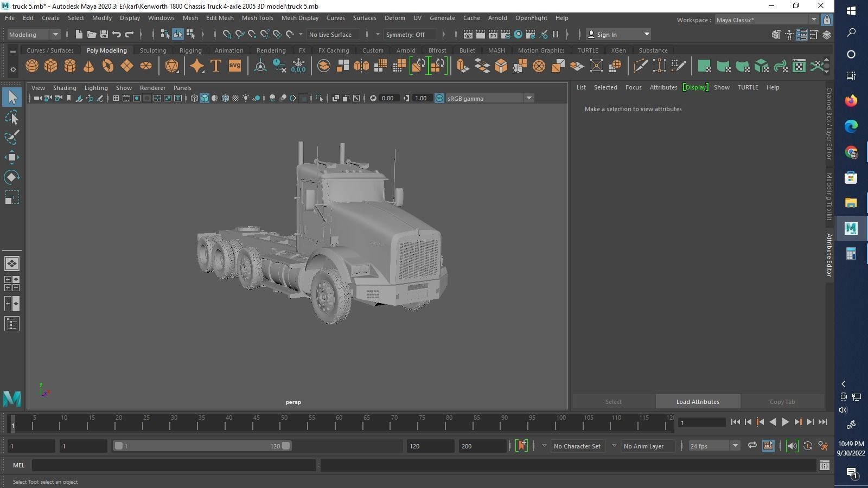Open the Attribute Editor Display menu

[x=695, y=87]
